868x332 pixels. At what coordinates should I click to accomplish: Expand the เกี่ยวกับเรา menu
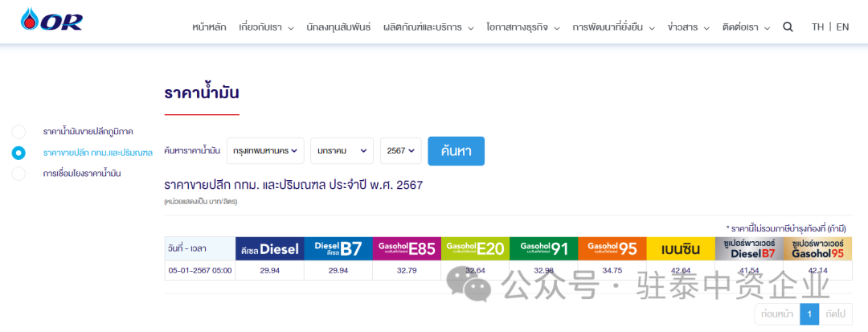point(266,27)
